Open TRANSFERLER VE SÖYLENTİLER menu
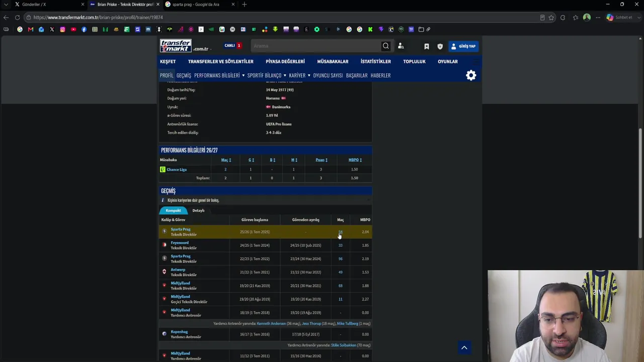Viewport: 644px width, 362px height. pos(221,61)
